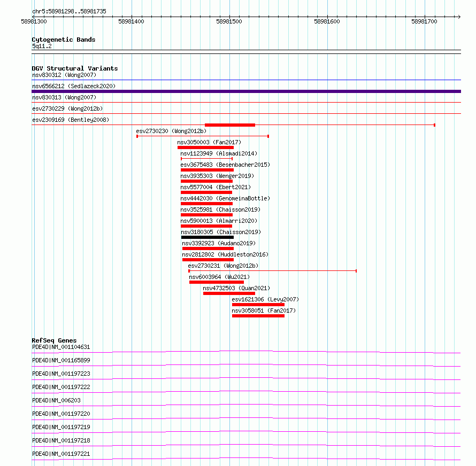Open the lower nsv3058051 (Fan2017) variant

(x=264, y=310)
